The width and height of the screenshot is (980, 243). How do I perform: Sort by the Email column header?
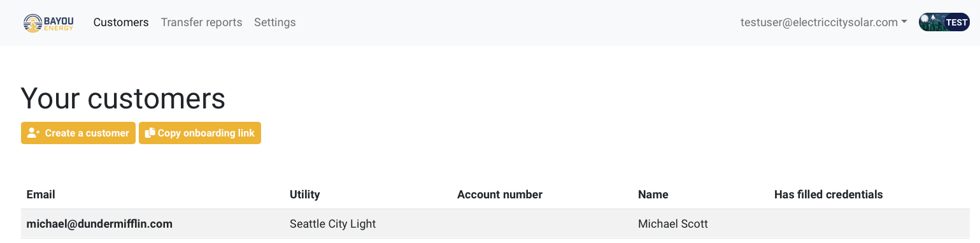pos(41,195)
